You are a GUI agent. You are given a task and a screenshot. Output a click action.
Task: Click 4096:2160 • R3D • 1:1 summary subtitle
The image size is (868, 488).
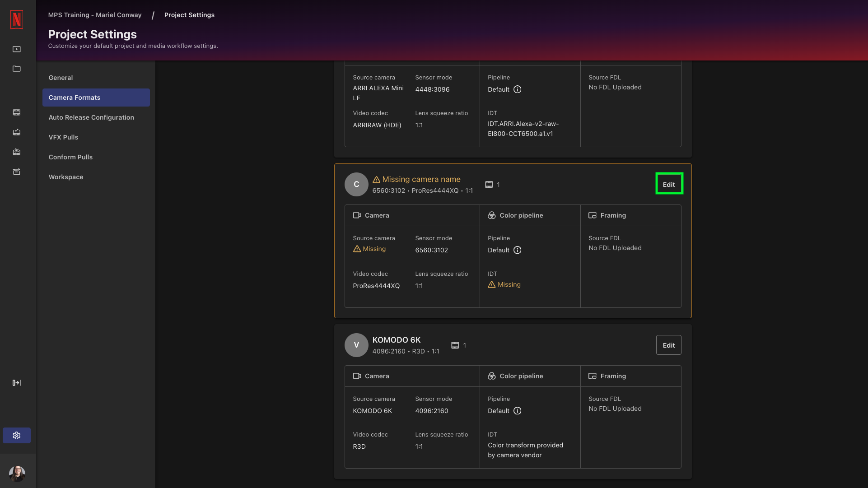coord(406,351)
